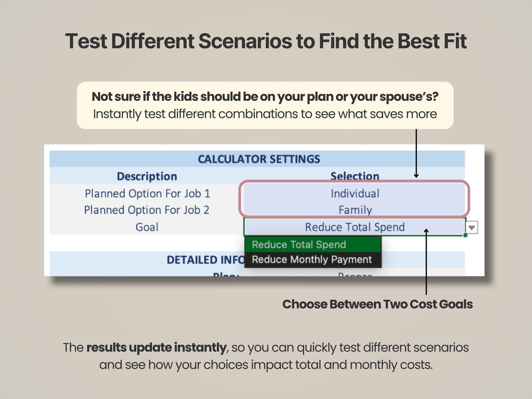This screenshot has height=399, width=532.
Task: Click the Planned Option For Job 2 label
Action: pos(146,210)
